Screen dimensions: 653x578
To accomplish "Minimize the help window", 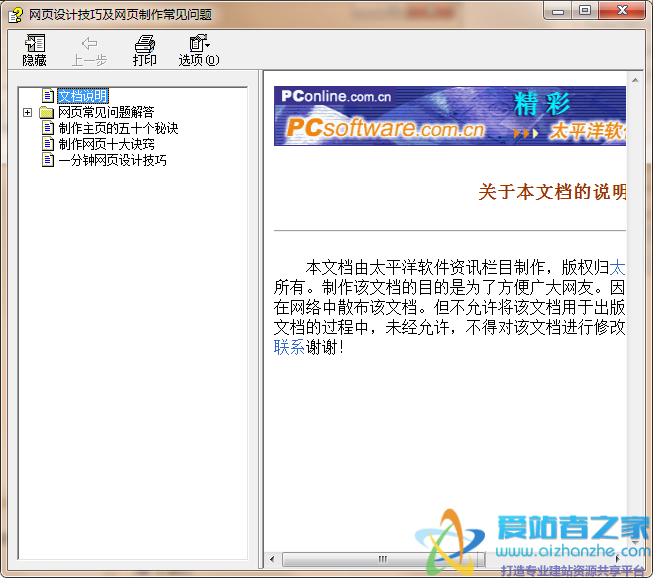I will (x=558, y=11).
